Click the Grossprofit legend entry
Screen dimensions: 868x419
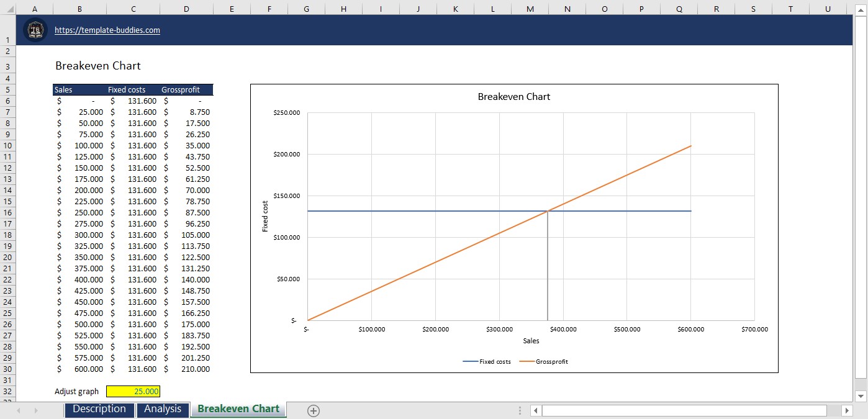click(x=543, y=361)
